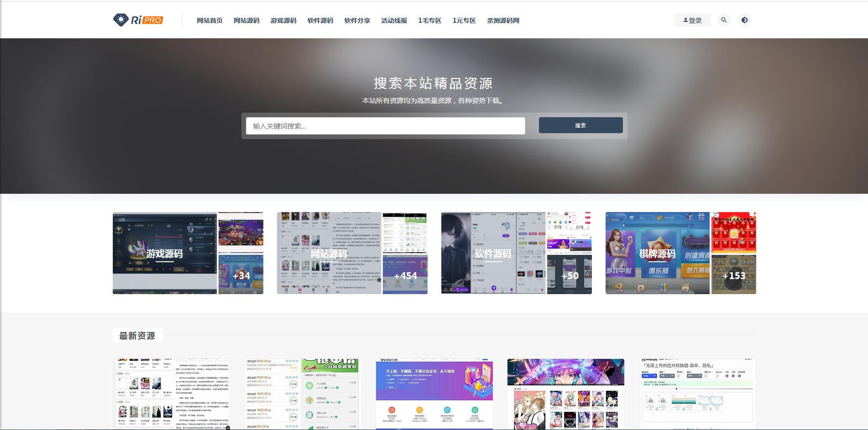The image size is (868, 430).
Task: Toggle dark mode with the moon icon
Action: tap(744, 20)
